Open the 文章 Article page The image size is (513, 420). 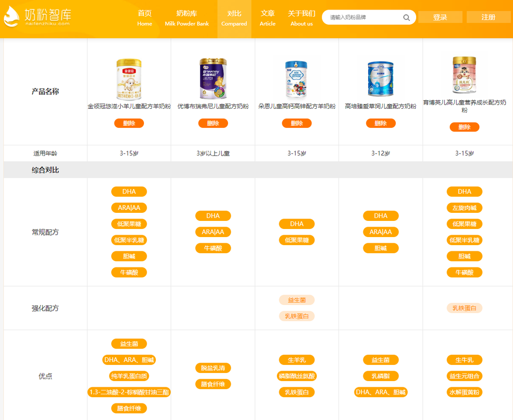(x=267, y=18)
